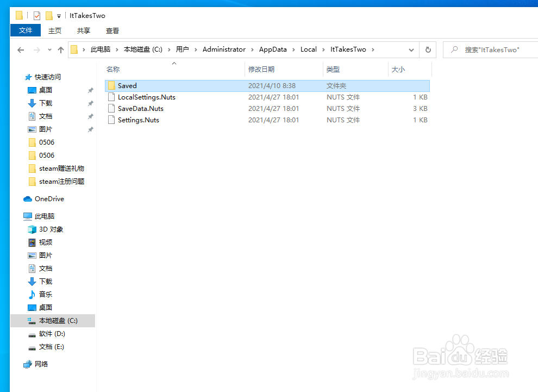This screenshot has width=538, height=392.
Task: Click the 3D 对象 cube icon
Action: click(x=32, y=229)
